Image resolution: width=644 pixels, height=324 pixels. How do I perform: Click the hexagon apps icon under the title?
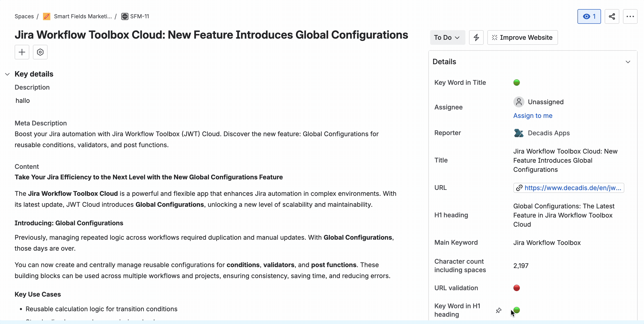pyautogui.click(x=40, y=52)
